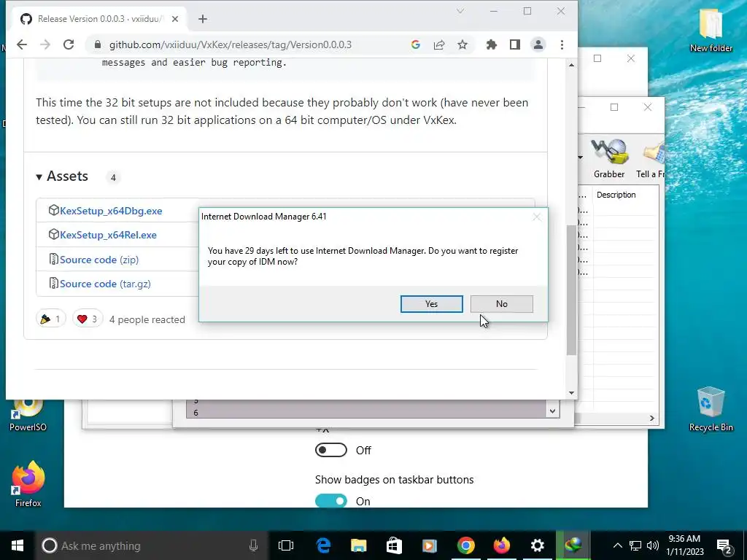This screenshot has width=747, height=560.
Task: Click the network tray icon
Action: pos(635,545)
